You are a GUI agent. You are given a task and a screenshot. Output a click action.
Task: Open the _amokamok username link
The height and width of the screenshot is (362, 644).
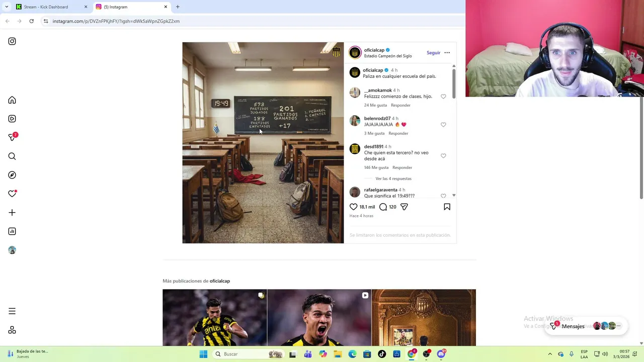click(378, 90)
